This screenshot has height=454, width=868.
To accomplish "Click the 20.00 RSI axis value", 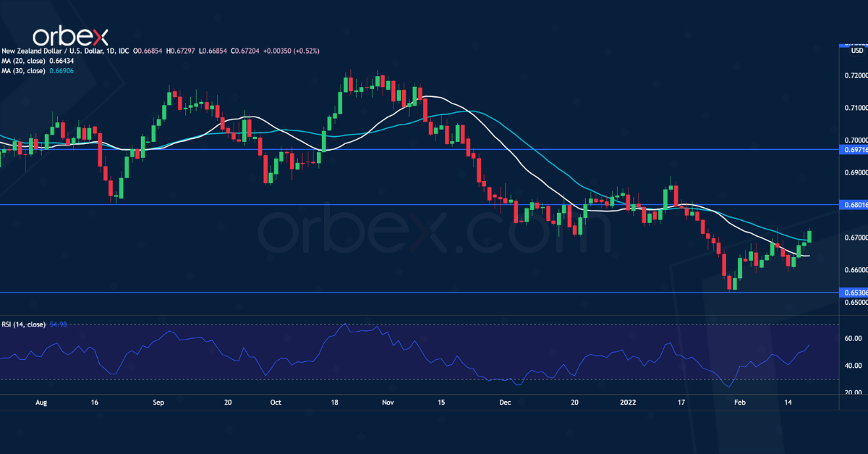I will 853,392.
